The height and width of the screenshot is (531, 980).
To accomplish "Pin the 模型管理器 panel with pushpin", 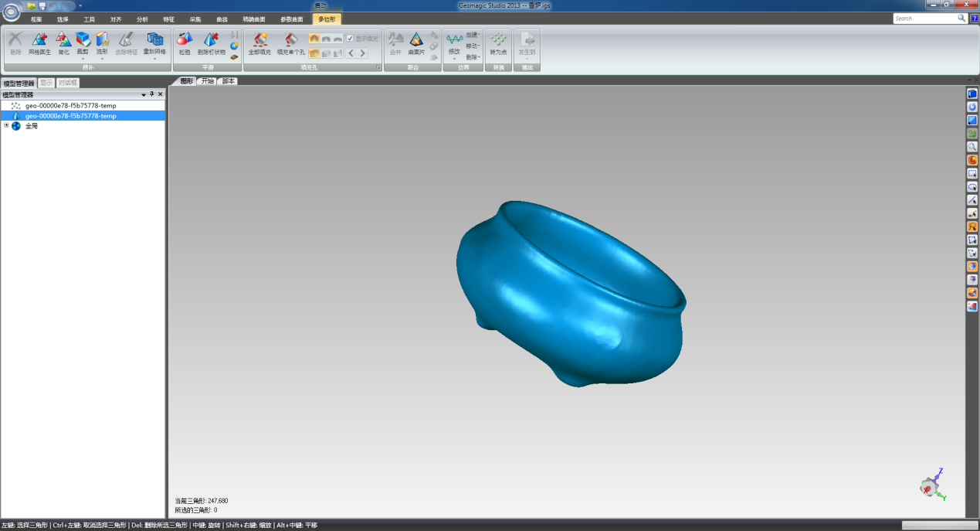I will pyautogui.click(x=151, y=94).
